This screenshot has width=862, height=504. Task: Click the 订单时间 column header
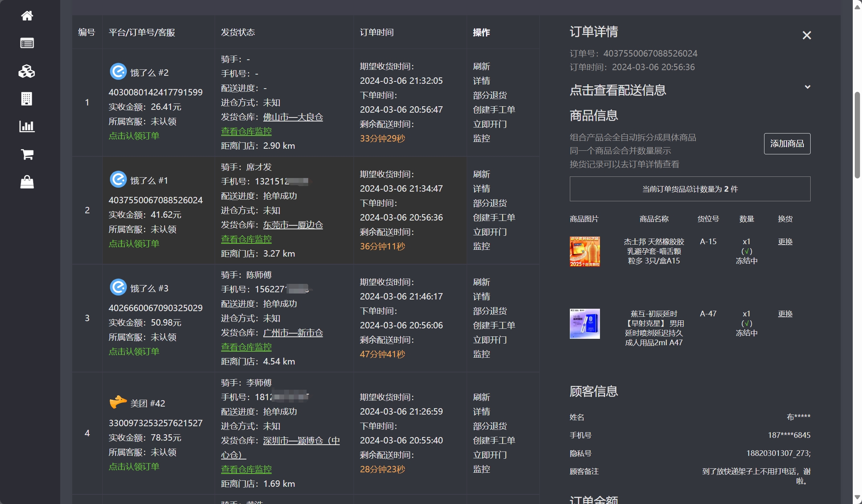[377, 32]
